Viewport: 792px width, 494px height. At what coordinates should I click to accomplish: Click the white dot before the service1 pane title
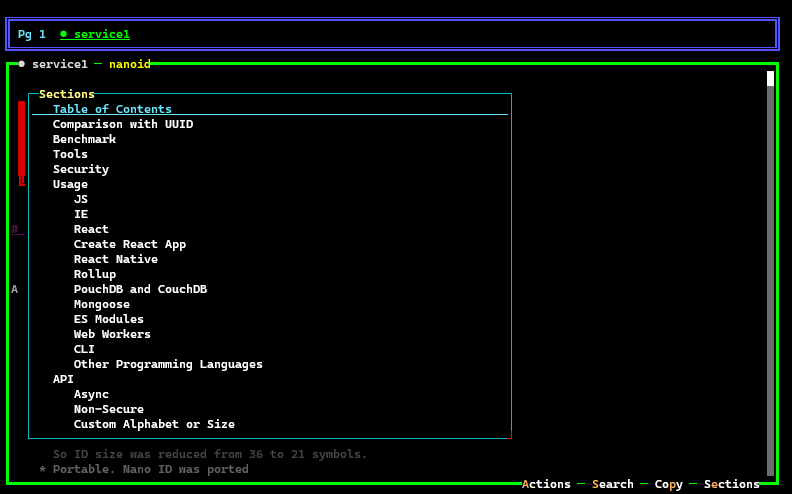coord(22,64)
